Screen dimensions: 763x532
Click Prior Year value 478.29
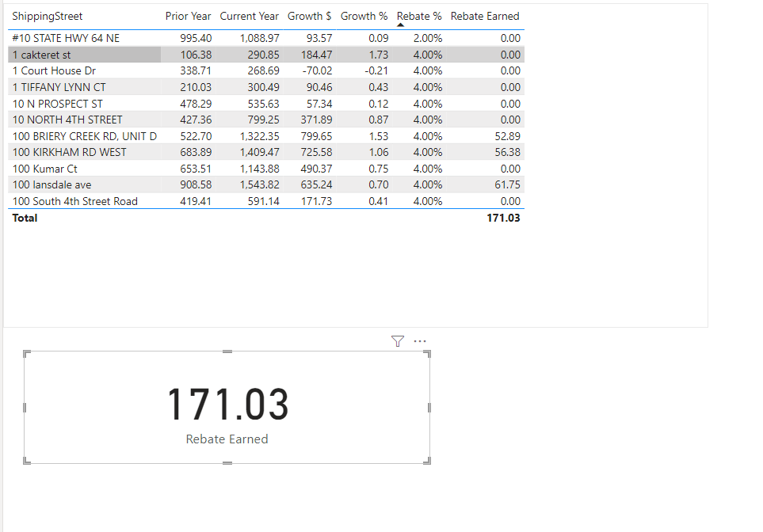pos(196,104)
